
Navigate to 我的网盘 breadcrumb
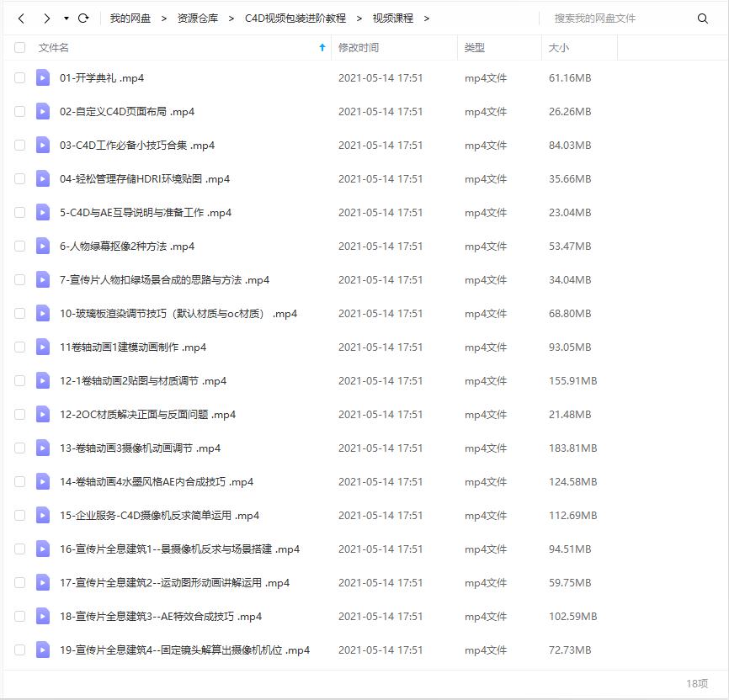pyautogui.click(x=130, y=19)
